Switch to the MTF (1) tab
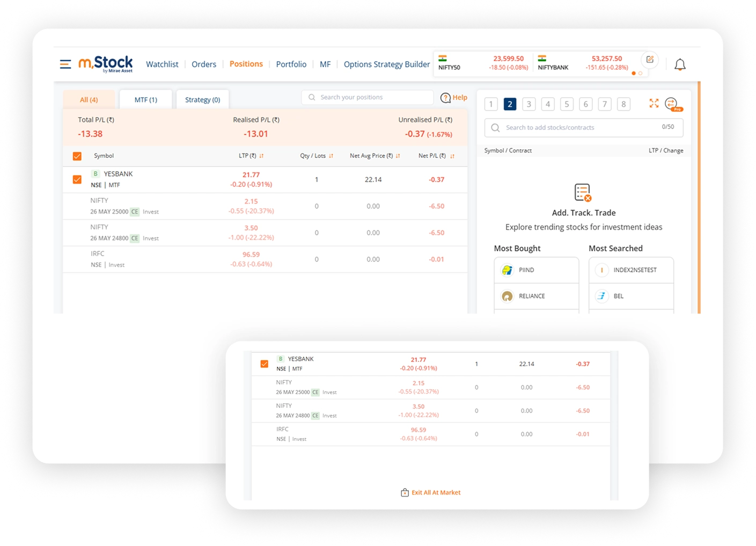 click(x=146, y=100)
